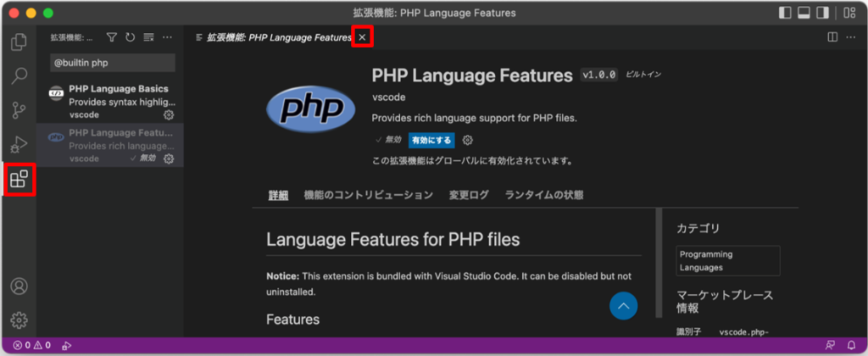868x356 pixels.
Task: Click the vscode publisher name
Action: point(388,97)
